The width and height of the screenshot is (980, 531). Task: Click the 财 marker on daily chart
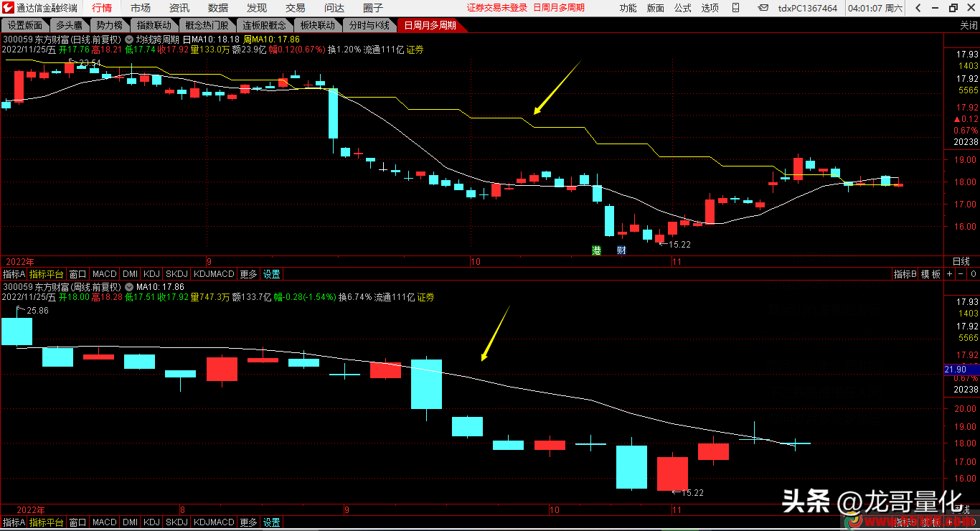(621, 250)
